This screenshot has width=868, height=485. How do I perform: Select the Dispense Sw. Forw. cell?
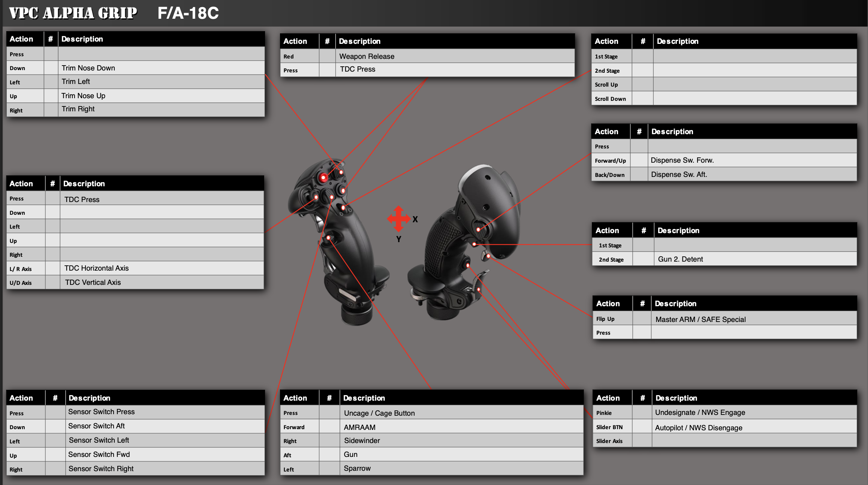coord(682,160)
